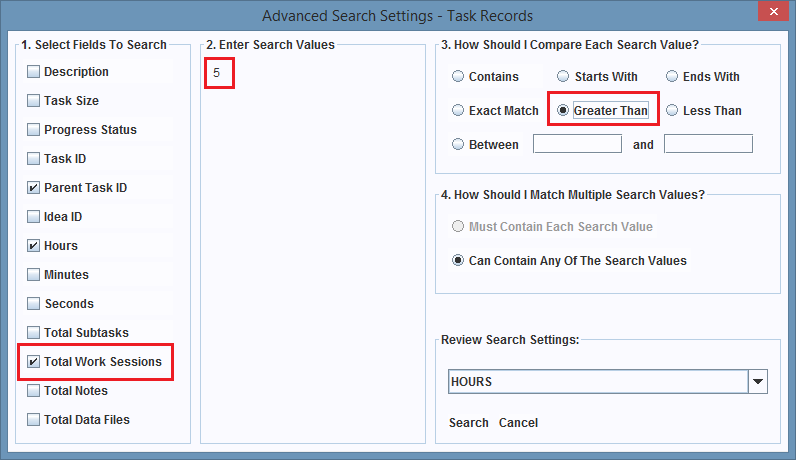Viewport: 796px width, 460px height.
Task: Click the first Between range input field
Action: pyautogui.click(x=577, y=144)
